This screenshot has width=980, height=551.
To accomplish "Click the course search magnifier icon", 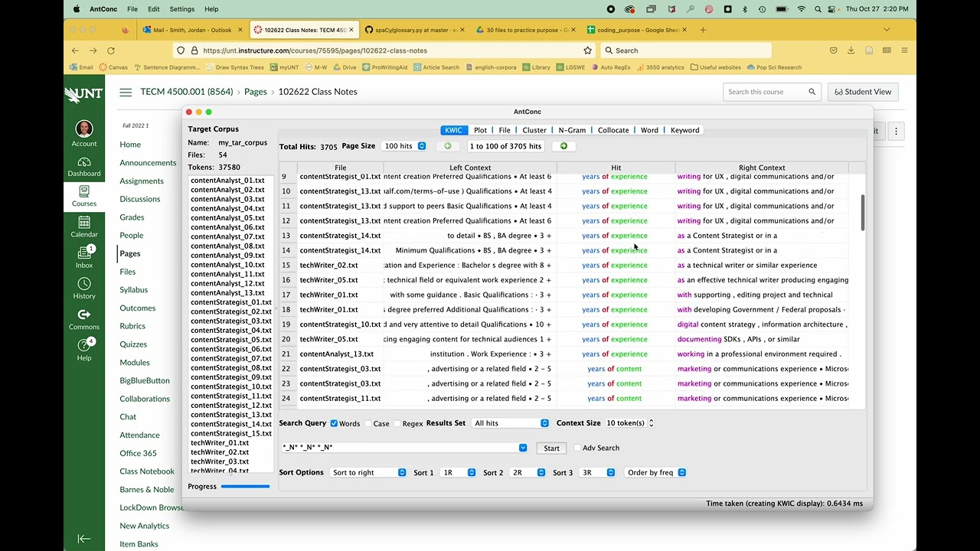I will (812, 92).
